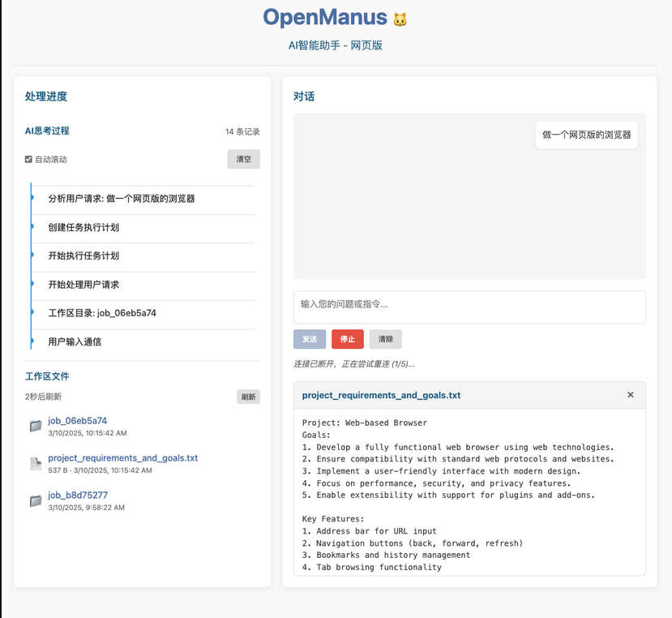
Task: Click the line Implement a user-friendly interface
Action: coord(442,471)
